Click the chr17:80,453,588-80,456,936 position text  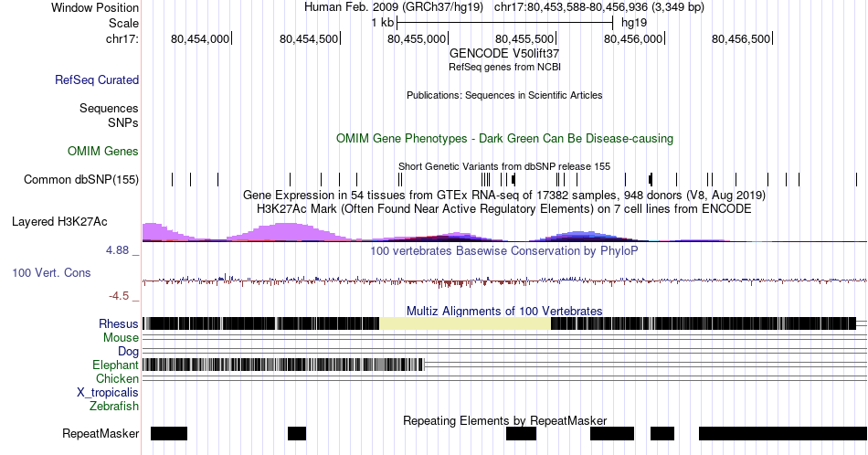click(x=599, y=7)
